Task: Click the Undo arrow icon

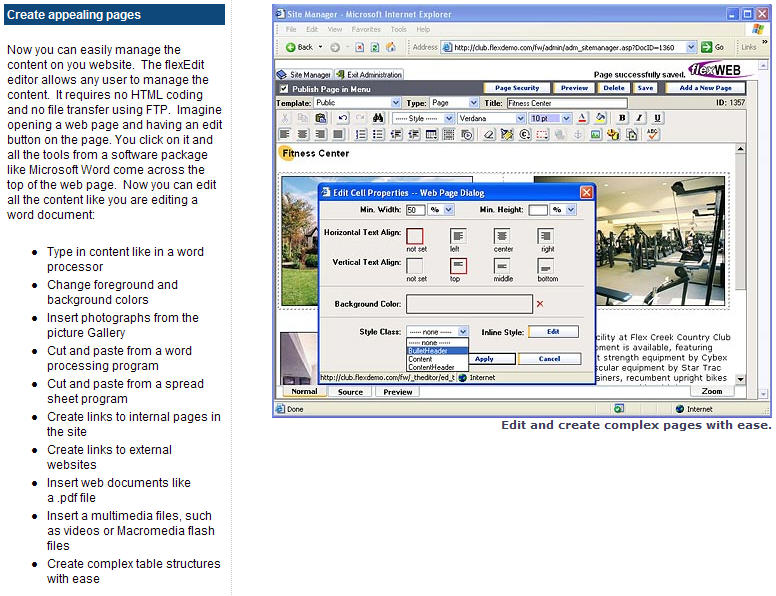Action: coord(342,118)
